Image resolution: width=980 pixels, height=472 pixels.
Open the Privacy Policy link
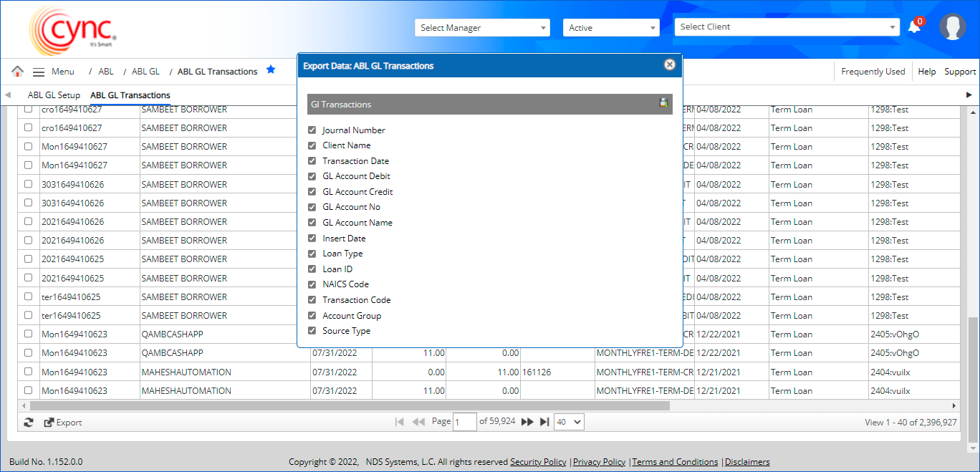599,462
